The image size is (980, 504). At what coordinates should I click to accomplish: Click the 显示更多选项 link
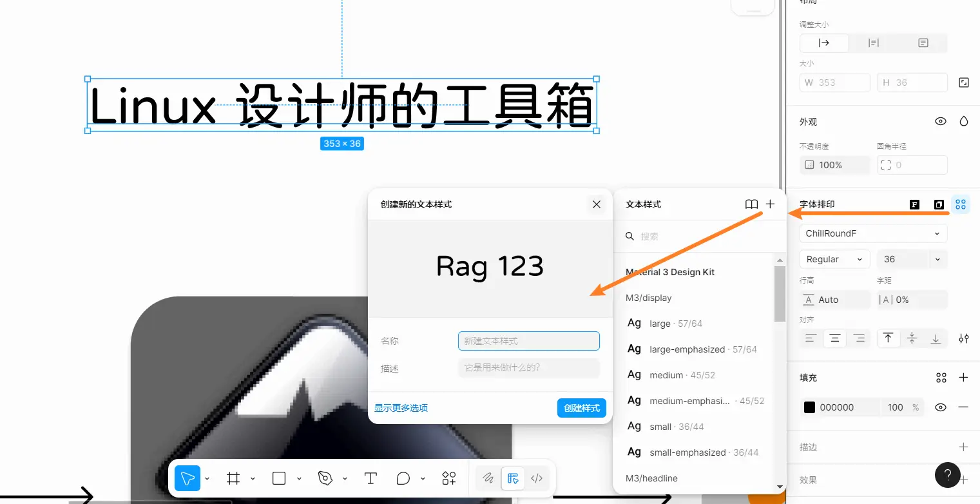(401, 408)
